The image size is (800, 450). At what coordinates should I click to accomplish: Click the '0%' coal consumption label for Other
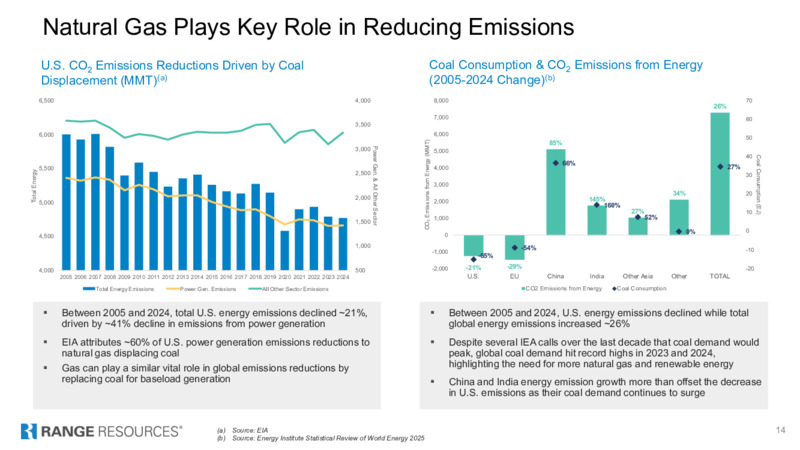pyautogui.click(x=690, y=232)
